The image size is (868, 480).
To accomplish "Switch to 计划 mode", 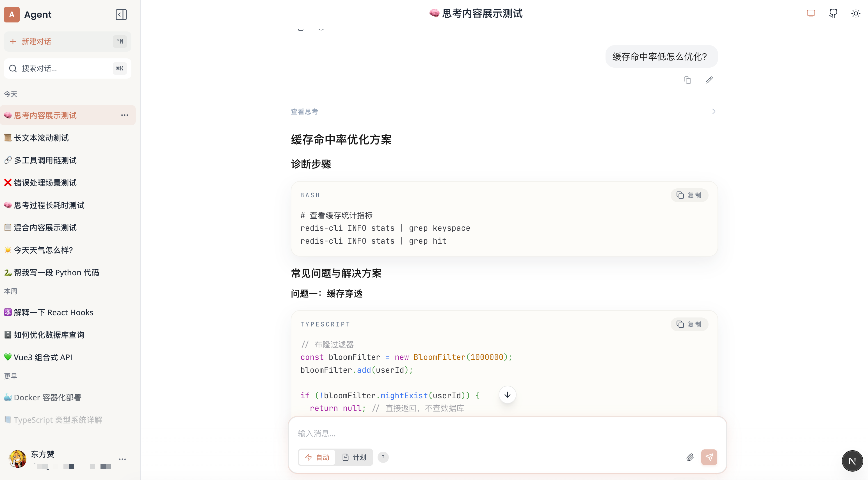I will [x=354, y=457].
